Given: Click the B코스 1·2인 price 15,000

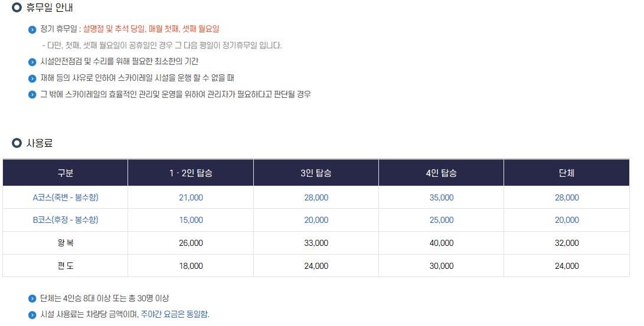Looking at the screenshot, I should tap(191, 220).
